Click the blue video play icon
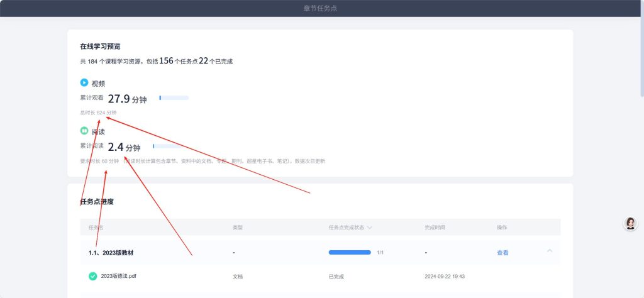Screen dimensions: 644x298 pos(84,82)
